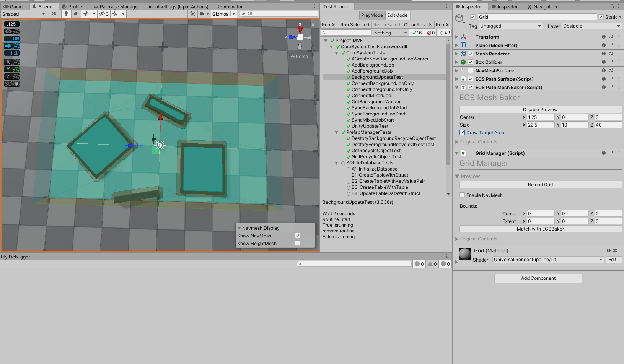Click the Add Component button

tap(538, 278)
